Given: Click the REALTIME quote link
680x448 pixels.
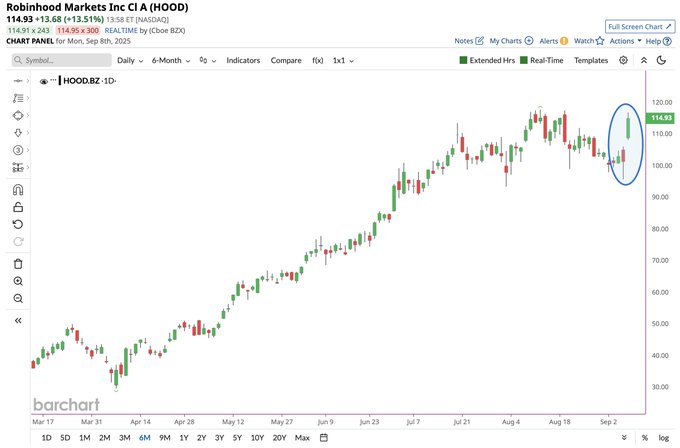Looking at the screenshot, I should coord(121,30).
